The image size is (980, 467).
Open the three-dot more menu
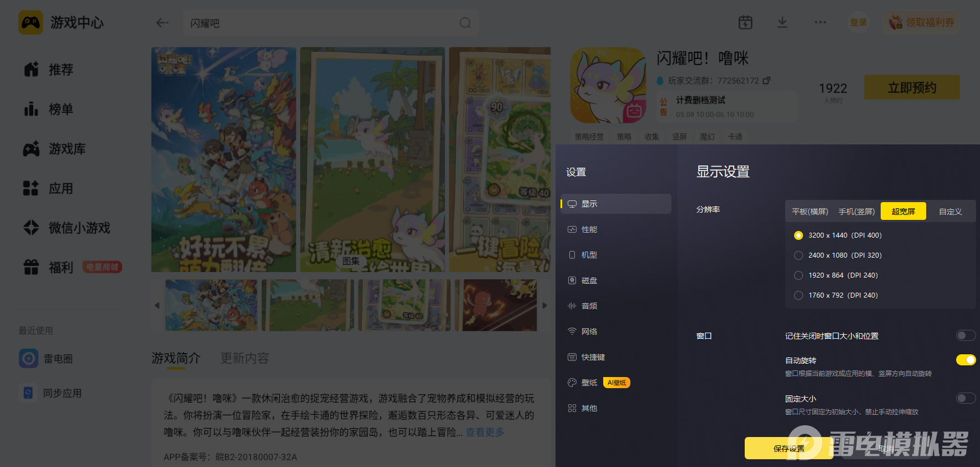click(820, 22)
